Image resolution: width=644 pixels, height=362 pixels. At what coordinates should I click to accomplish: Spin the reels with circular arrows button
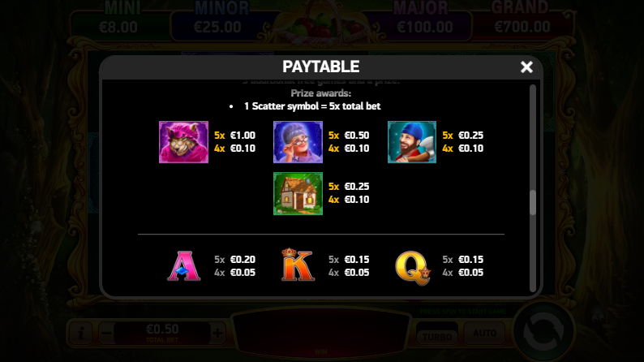[x=543, y=332]
